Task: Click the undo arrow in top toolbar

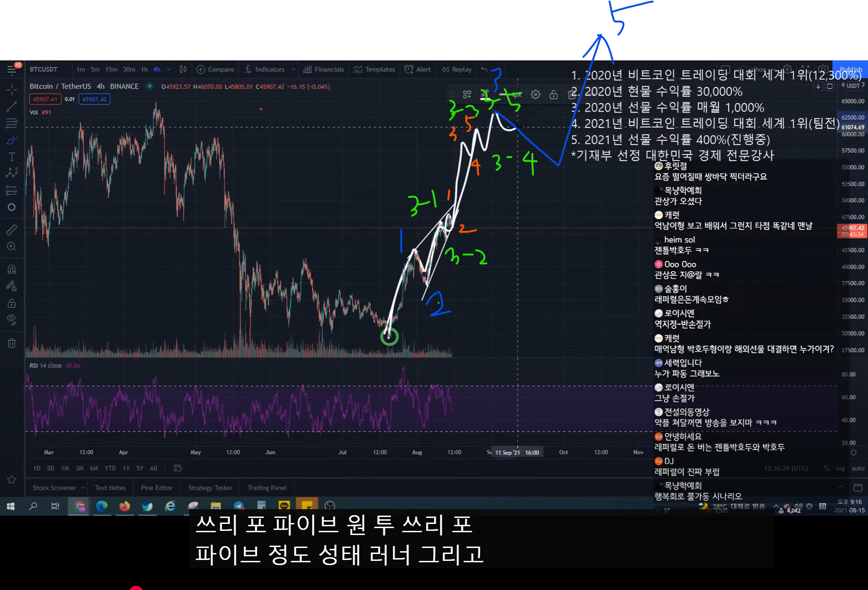Action: [x=484, y=69]
